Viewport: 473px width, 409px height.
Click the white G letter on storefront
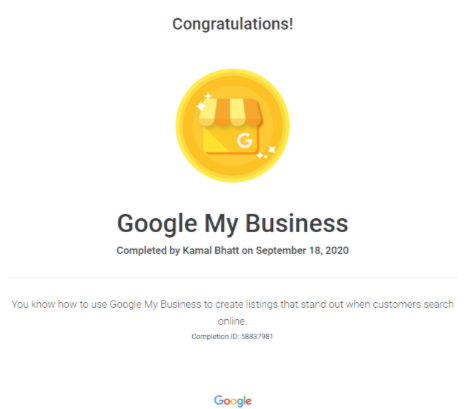click(245, 140)
